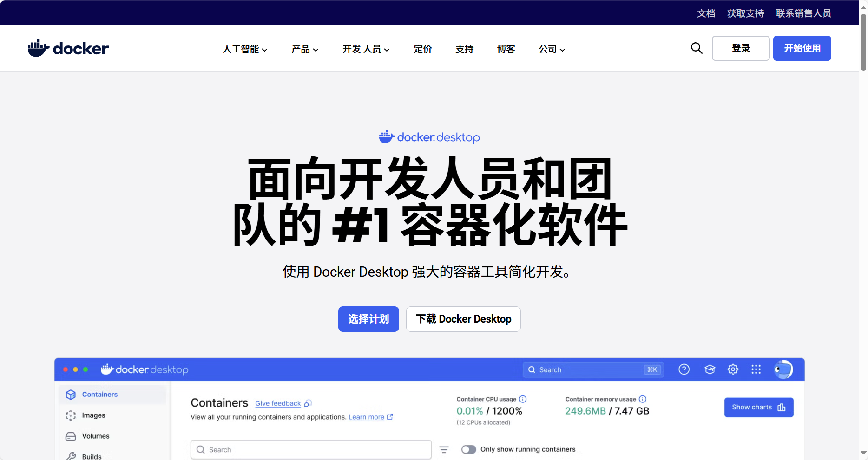
Task: Click the 下载 Docker Desktop button
Action: 463,319
